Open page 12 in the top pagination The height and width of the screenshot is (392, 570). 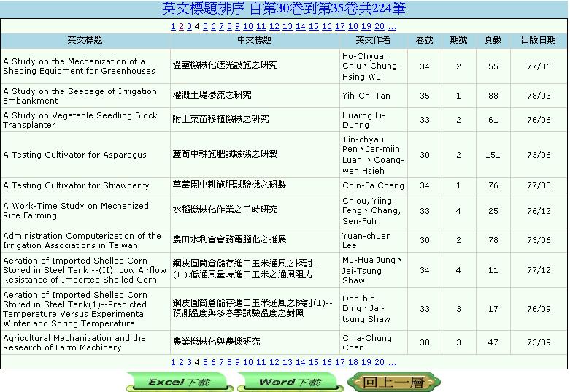(x=274, y=26)
